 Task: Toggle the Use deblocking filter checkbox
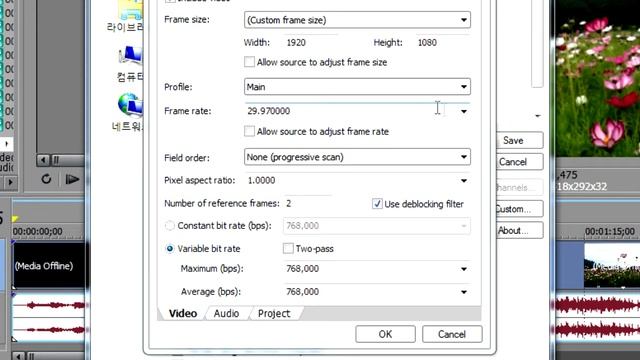pyautogui.click(x=377, y=204)
